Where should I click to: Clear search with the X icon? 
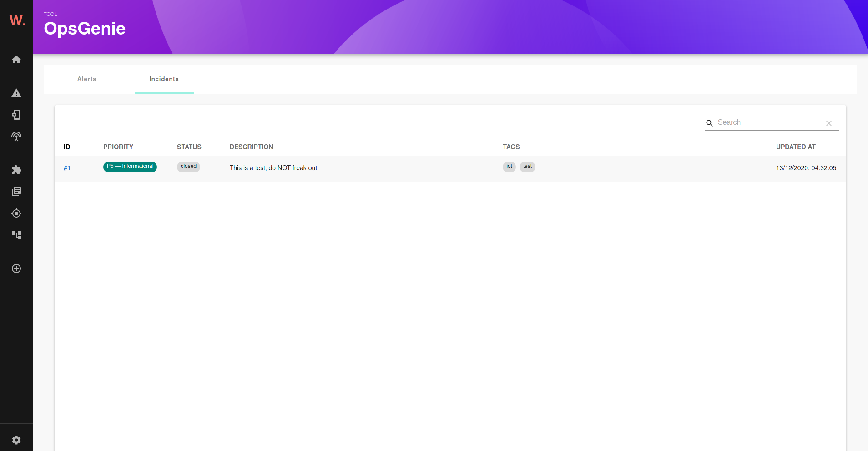[x=829, y=123]
